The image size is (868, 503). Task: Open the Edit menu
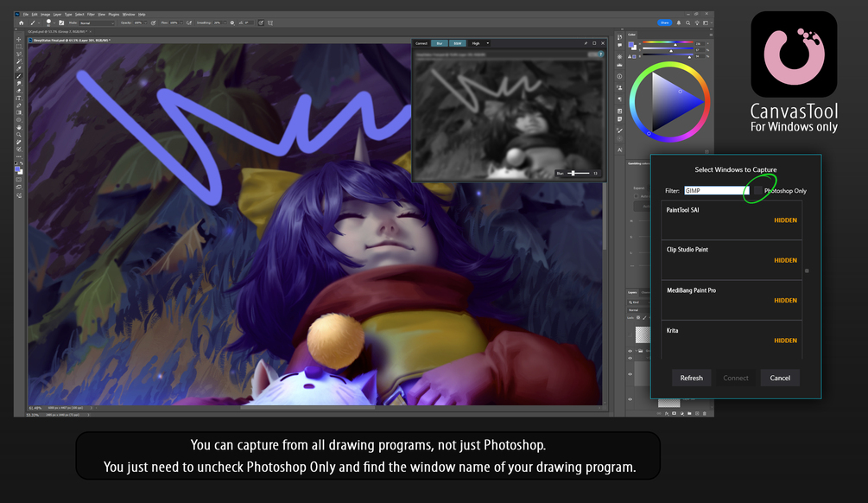tap(35, 15)
